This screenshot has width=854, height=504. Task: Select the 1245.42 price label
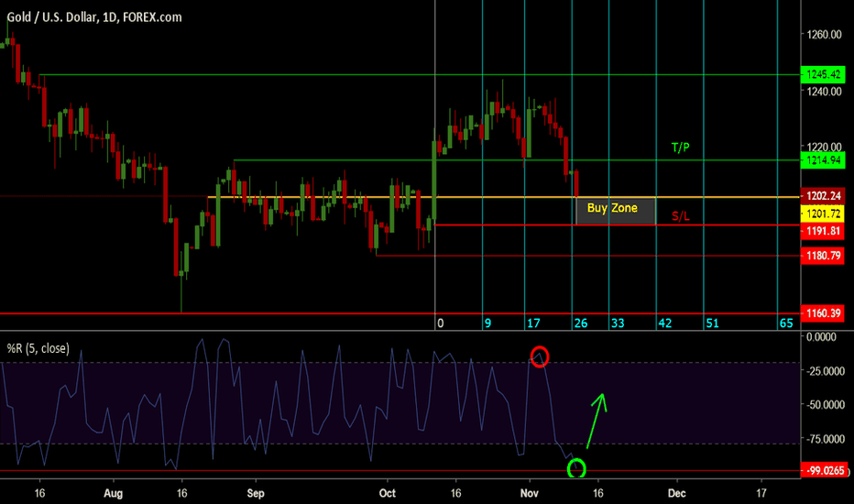click(x=823, y=74)
